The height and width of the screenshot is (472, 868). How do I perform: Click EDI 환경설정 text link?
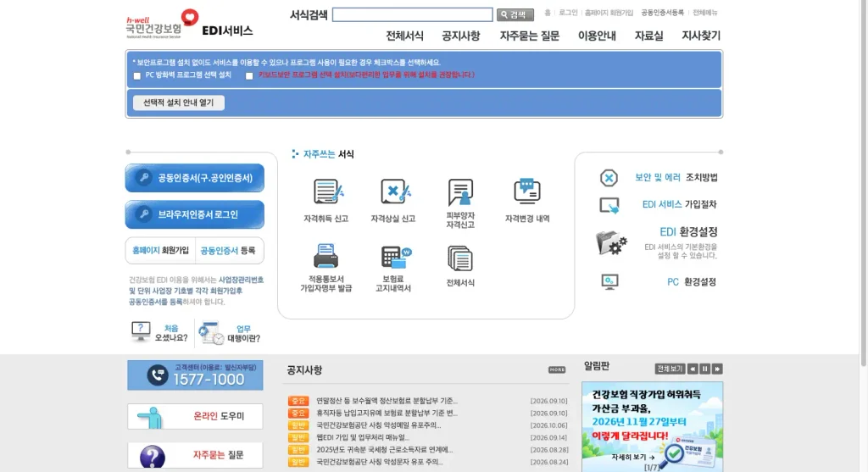point(688,232)
